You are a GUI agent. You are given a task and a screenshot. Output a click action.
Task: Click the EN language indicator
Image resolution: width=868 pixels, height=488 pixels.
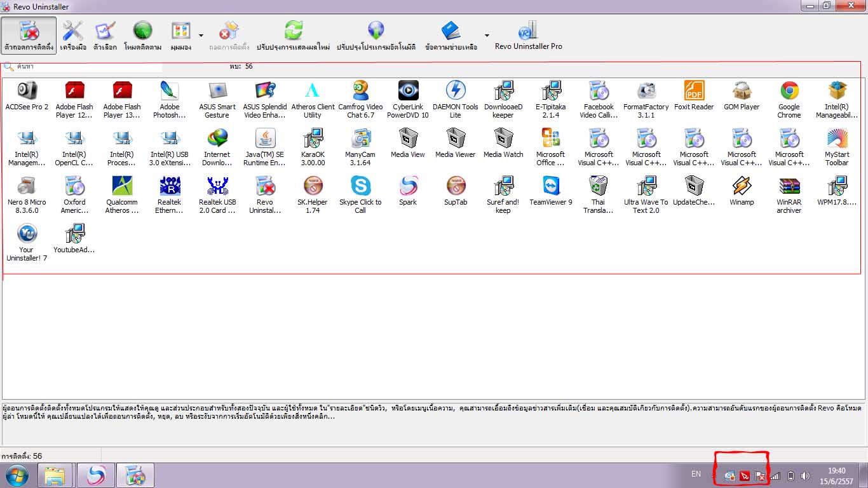[696, 474]
